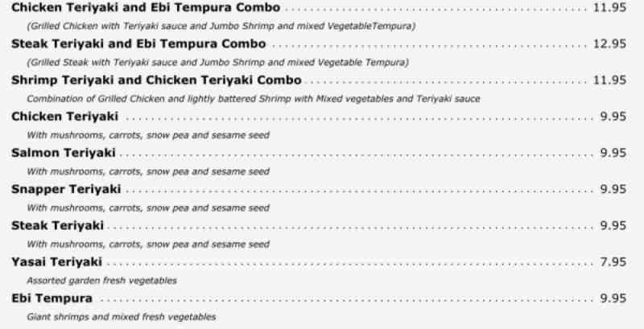
Task: Click the Grilled Steak with Teriyaki sauce description
Action: (217, 63)
